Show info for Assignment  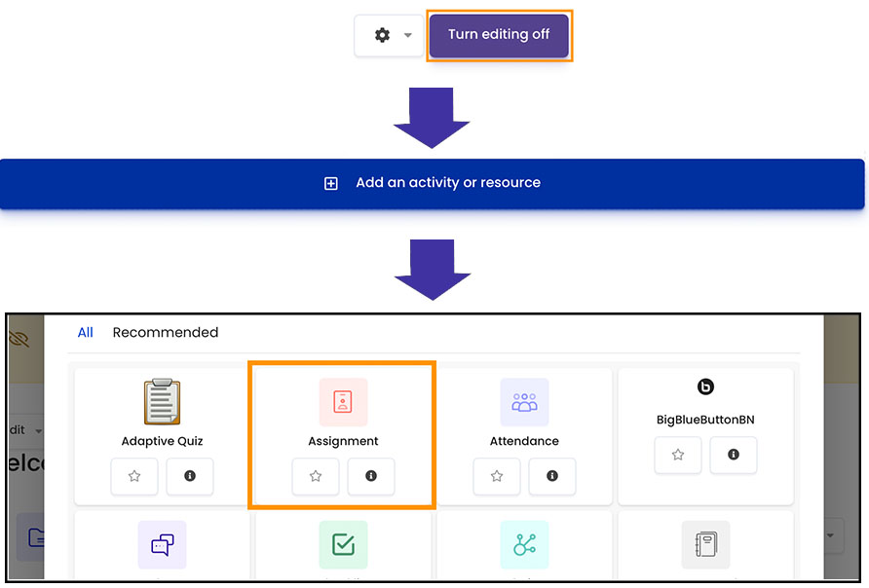[x=371, y=476]
